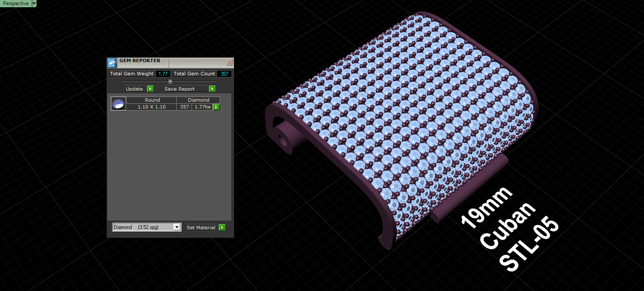Click the Set Material button label
This screenshot has width=644, height=291.
tap(202, 228)
